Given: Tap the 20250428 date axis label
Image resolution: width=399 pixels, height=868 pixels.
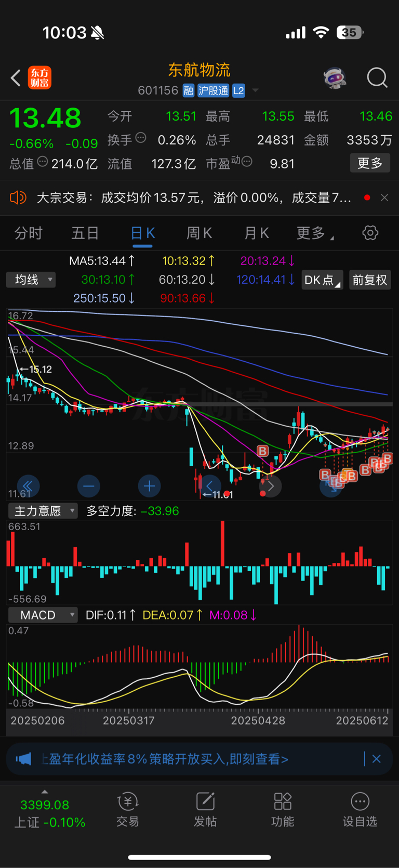Looking at the screenshot, I should pos(258,720).
